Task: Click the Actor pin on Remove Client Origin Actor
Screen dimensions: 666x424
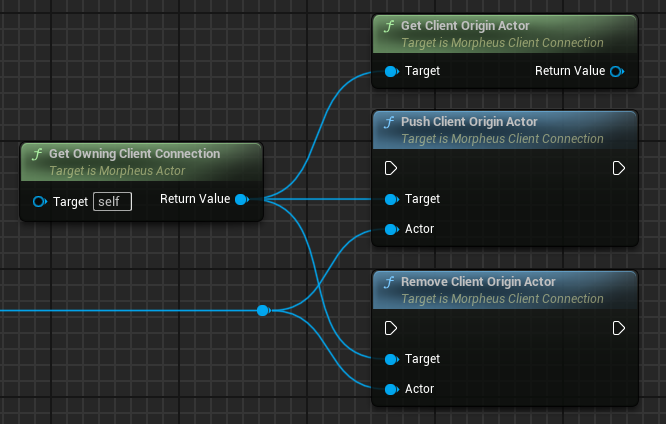Action: 391,389
